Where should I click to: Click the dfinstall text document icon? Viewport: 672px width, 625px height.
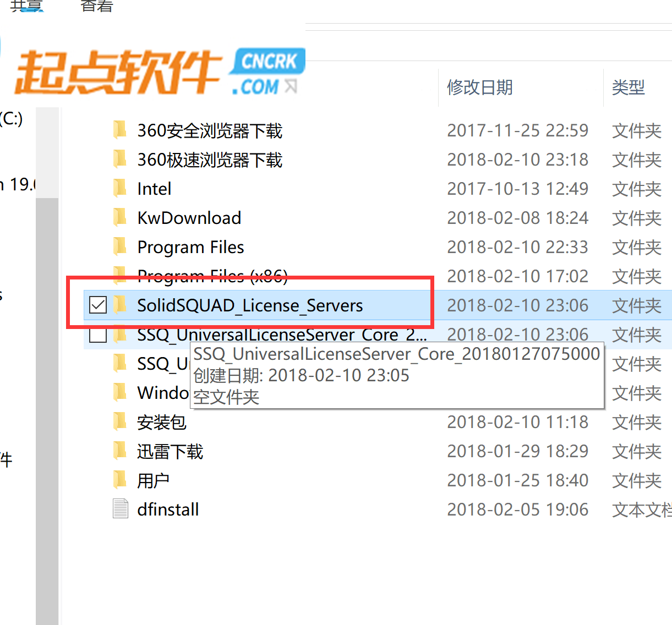tap(120, 509)
